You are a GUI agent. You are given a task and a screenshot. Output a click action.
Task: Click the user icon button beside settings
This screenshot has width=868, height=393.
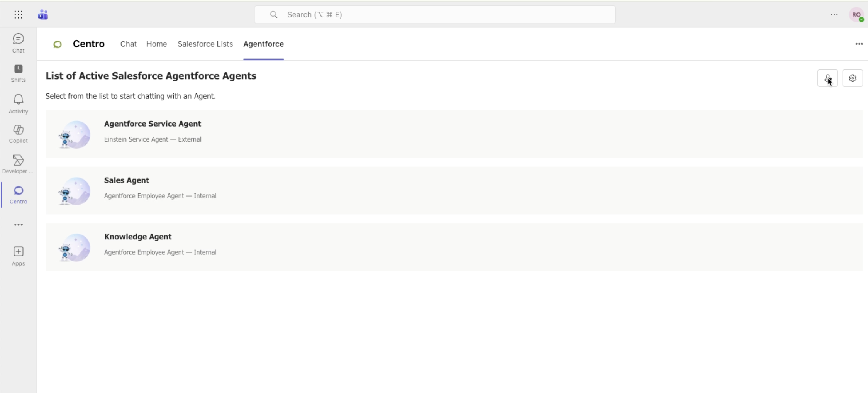827,78
